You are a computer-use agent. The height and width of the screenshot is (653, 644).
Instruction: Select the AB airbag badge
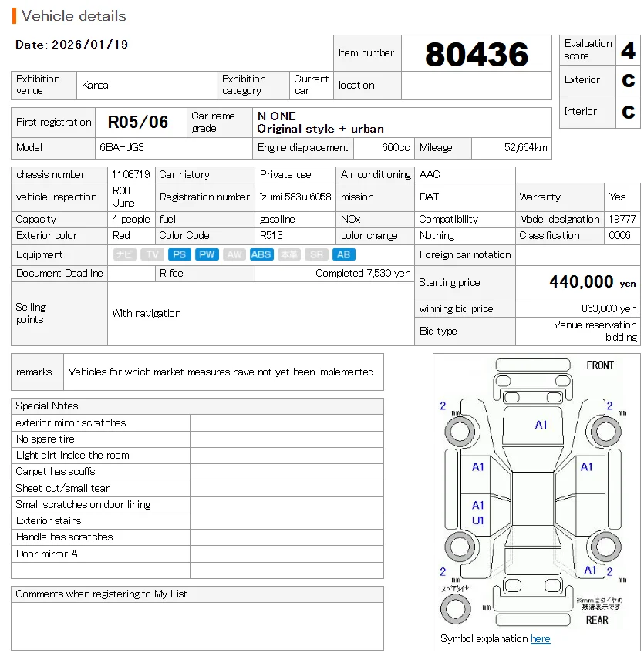point(344,254)
